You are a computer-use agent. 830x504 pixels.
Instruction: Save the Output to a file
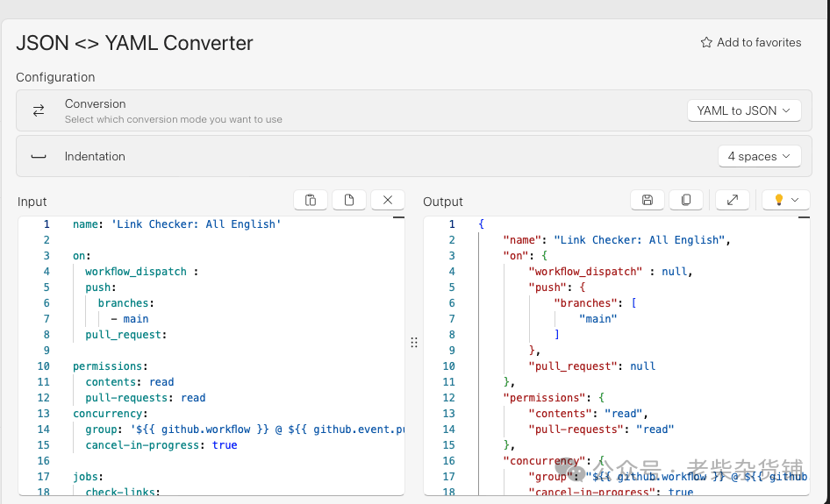coord(648,200)
